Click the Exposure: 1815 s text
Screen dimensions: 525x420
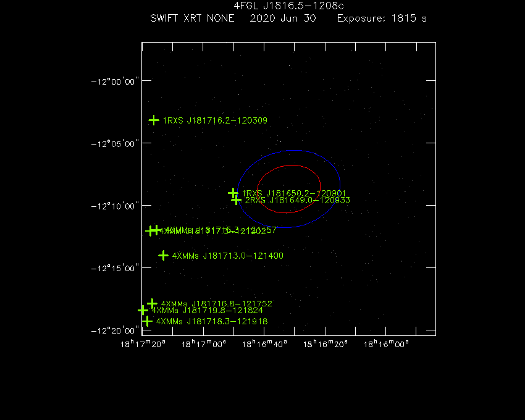click(x=382, y=19)
